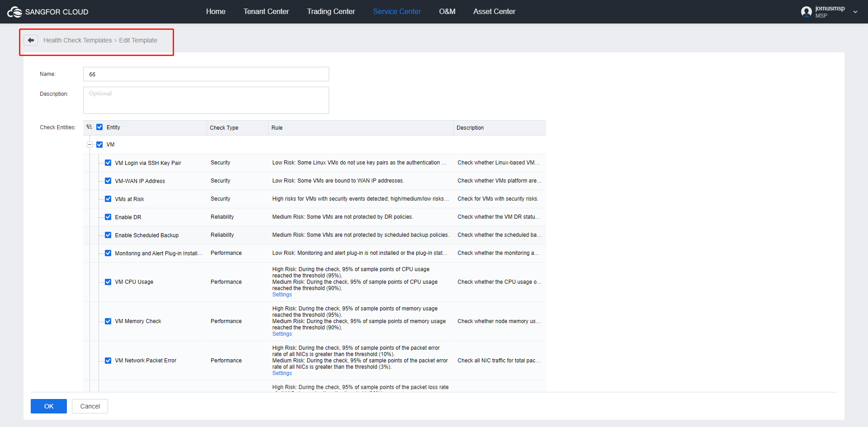Viewport: 868px width, 427px height.
Task: Open Asset Center menu
Action: tap(494, 12)
